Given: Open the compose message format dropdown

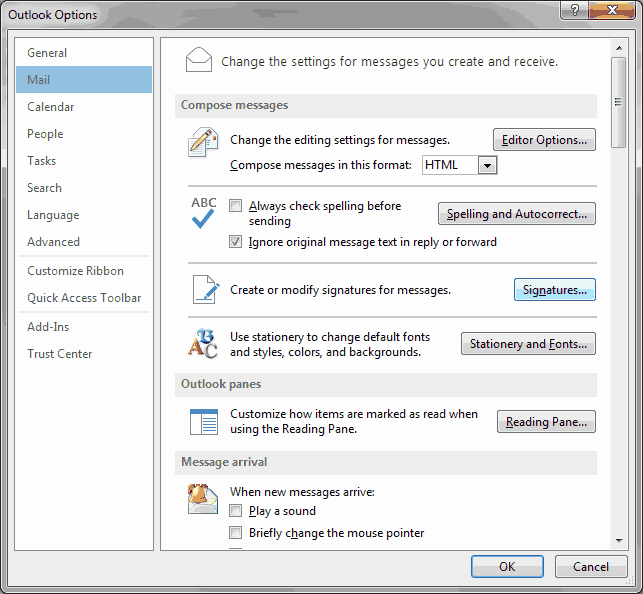Looking at the screenshot, I should click(x=487, y=165).
